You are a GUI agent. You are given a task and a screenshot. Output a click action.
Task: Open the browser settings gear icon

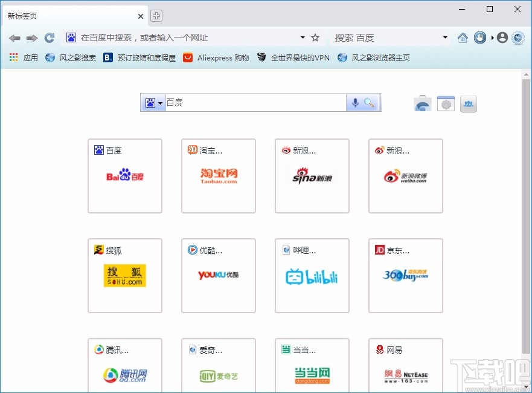coord(446,103)
